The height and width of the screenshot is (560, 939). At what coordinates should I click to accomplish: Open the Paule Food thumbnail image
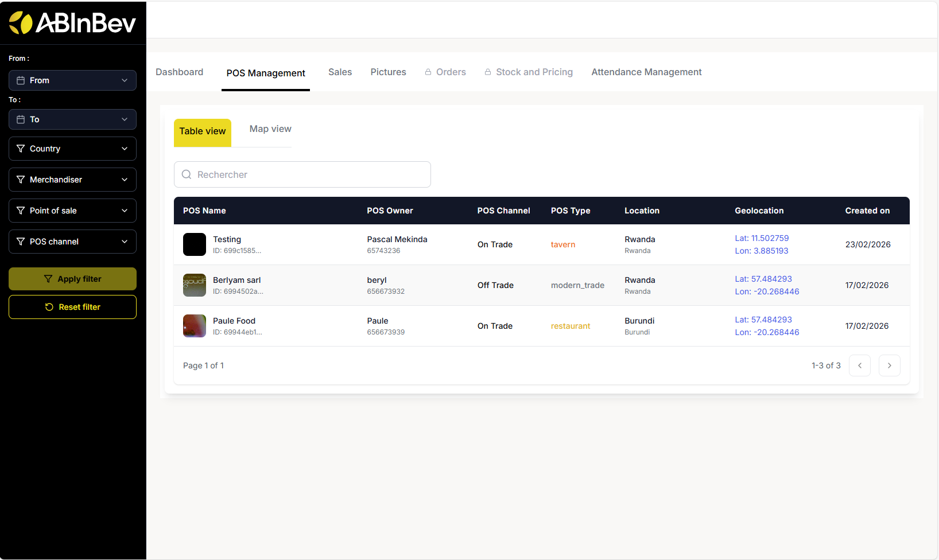195,326
